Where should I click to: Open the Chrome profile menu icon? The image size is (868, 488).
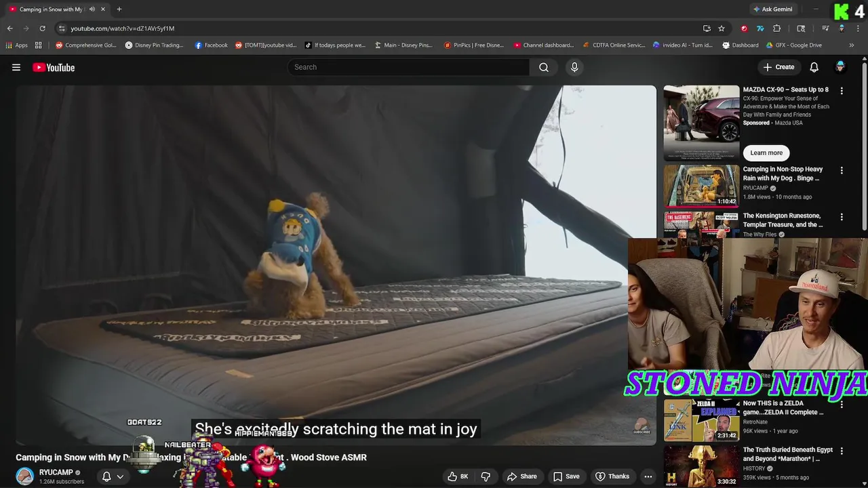coord(842,28)
